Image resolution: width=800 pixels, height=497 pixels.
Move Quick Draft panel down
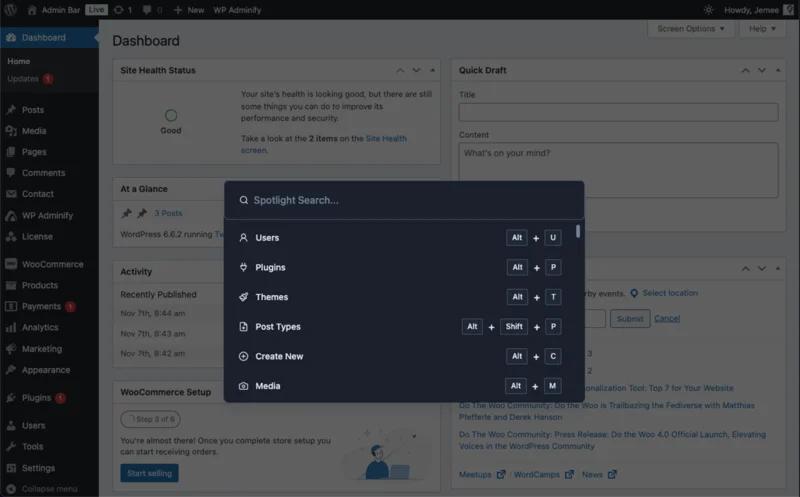point(762,70)
